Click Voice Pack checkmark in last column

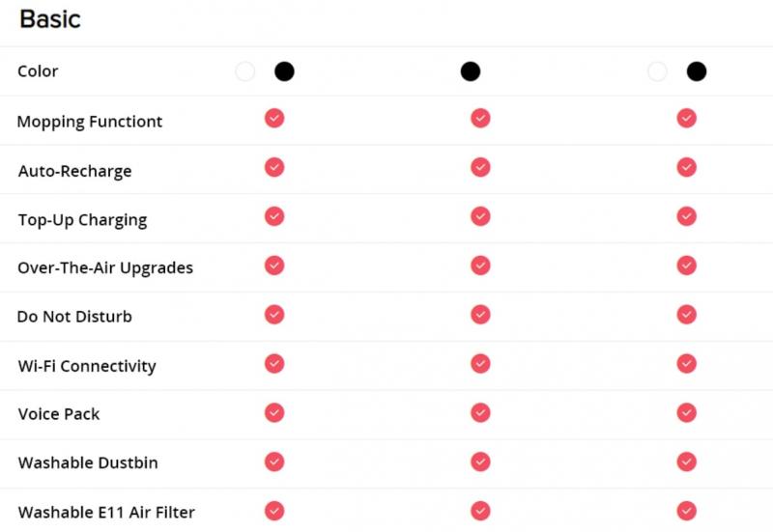pyautogui.click(x=687, y=413)
